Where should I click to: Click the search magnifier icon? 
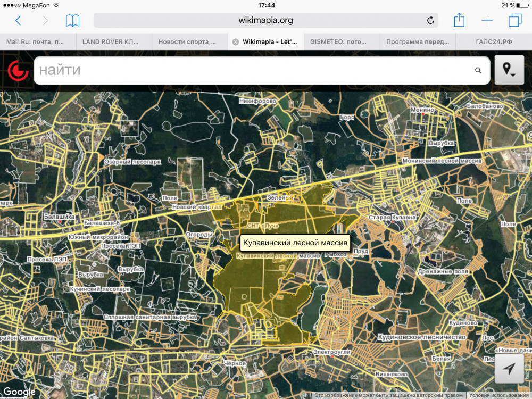(478, 70)
